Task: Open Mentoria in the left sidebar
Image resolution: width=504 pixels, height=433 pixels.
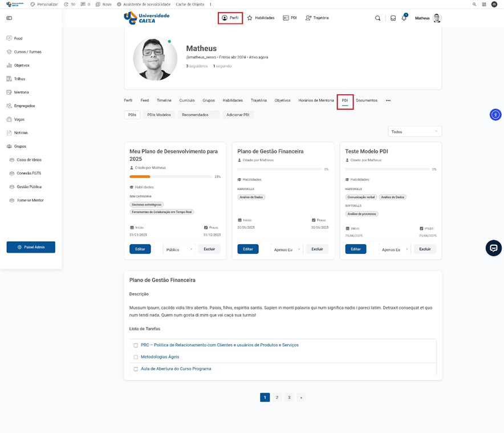Action: pos(21,92)
